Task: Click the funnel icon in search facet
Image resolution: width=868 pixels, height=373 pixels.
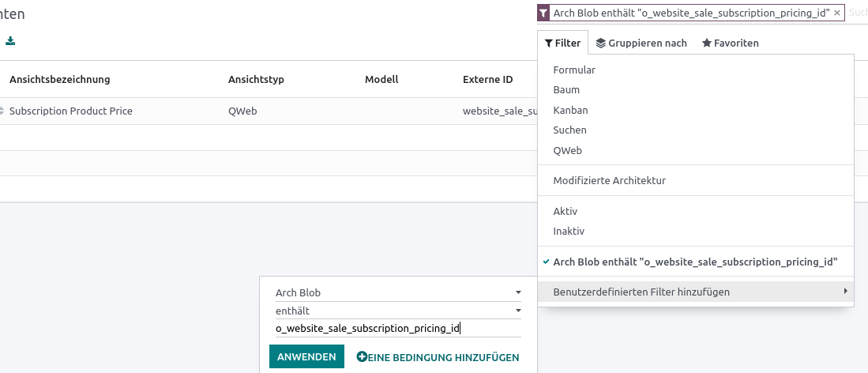Action: pyautogui.click(x=543, y=13)
